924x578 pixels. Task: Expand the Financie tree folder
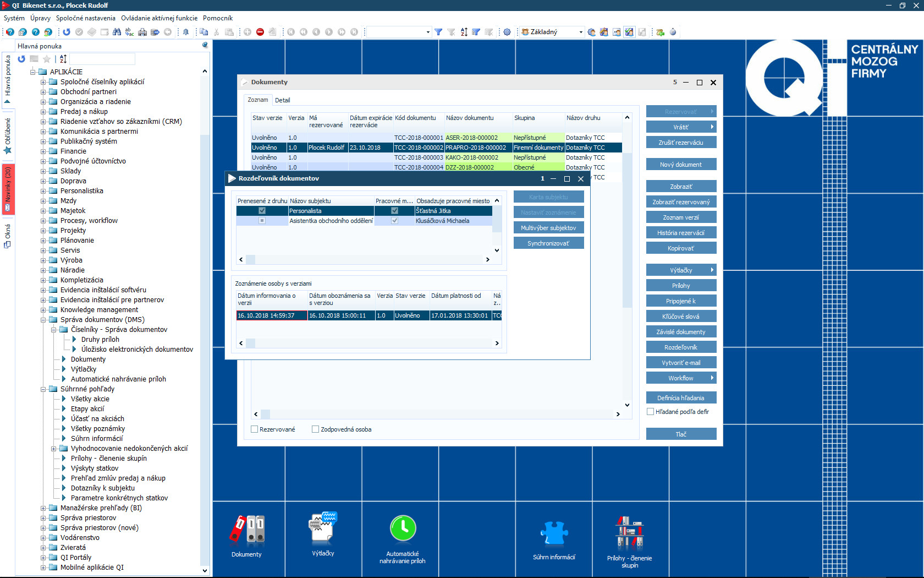pos(43,151)
